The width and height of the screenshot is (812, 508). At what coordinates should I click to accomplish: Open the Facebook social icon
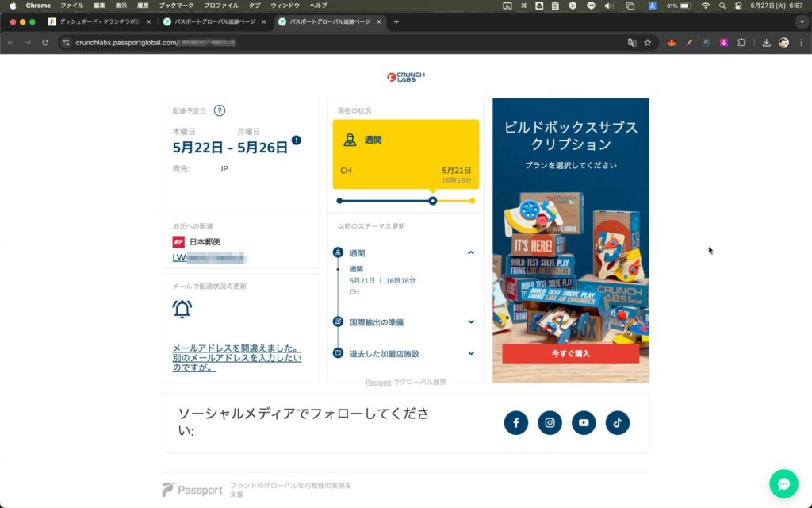[x=515, y=423]
